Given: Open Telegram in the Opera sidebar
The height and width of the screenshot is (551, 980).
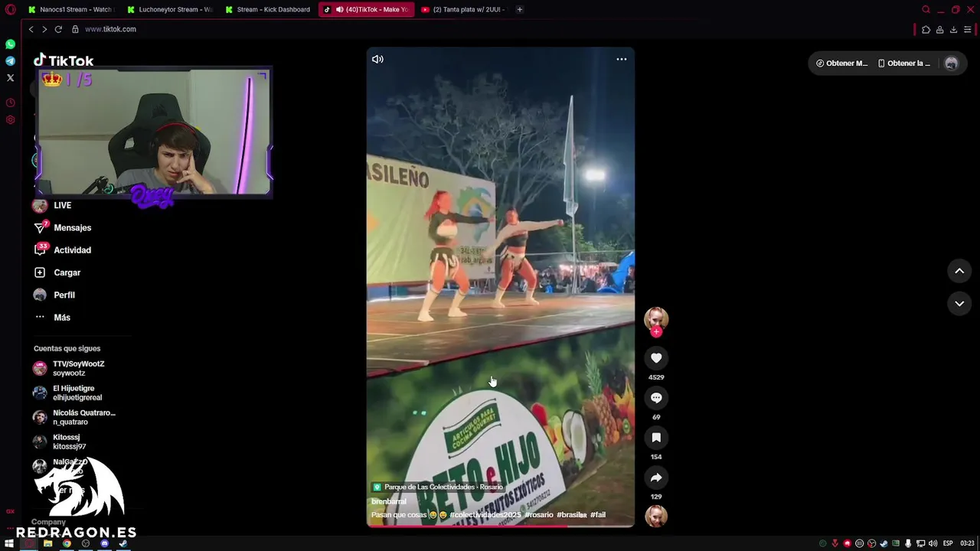Looking at the screenshot, I should pyautogui.click(x=10, y=61).
